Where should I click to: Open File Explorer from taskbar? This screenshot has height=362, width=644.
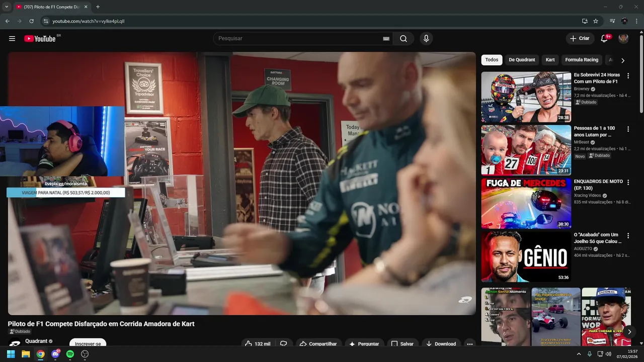[26, 354]
